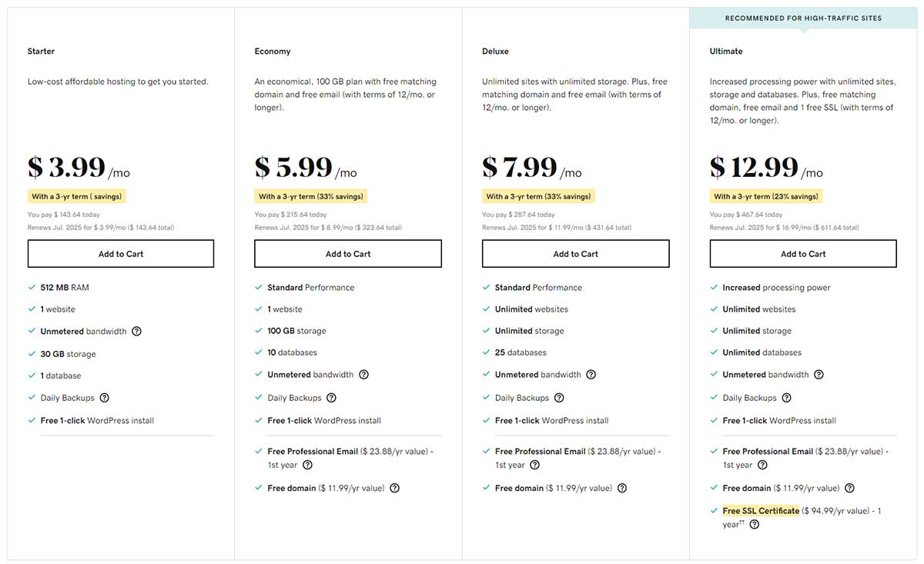Add Economy plan to cart

[x=348, y=254]
